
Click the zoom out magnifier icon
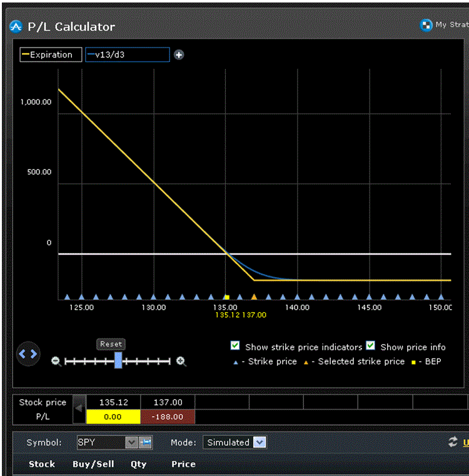pos(56,362)
